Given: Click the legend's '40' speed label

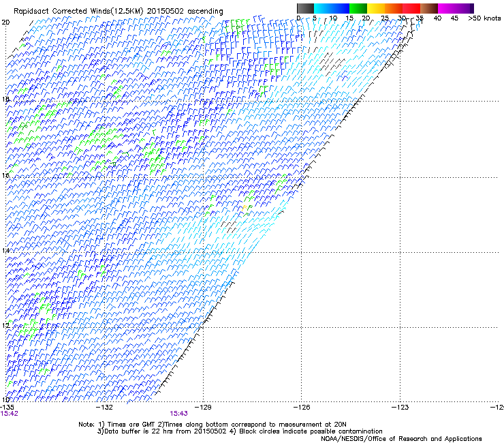Looking at the screenshot, I should point(437,18).
